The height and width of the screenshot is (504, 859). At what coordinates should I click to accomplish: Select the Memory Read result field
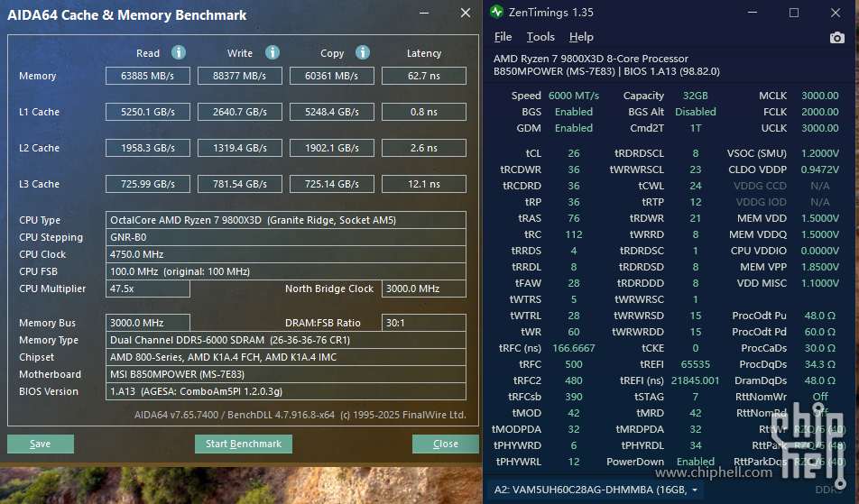point(148,77)
